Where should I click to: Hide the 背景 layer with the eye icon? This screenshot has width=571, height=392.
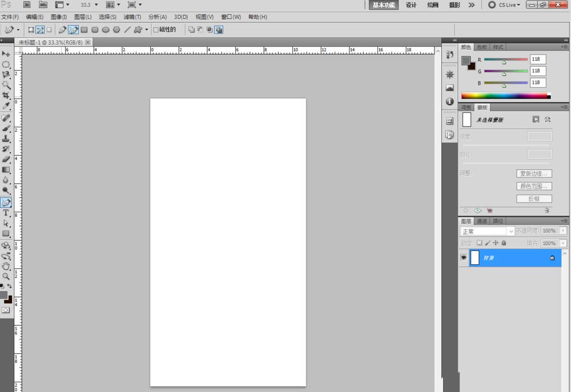(464, 257)
